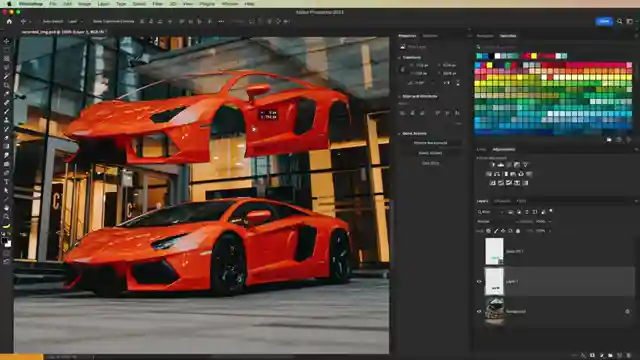Add a Brightness/Contrast adjustment
Screen dimensions: 640x360
coord(493,165)
